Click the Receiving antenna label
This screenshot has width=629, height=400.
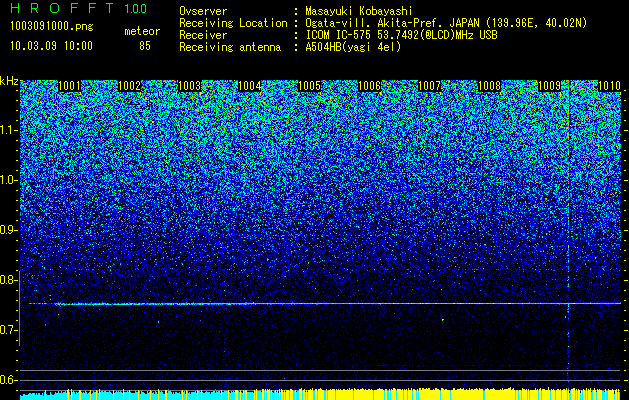pos(230,47)
